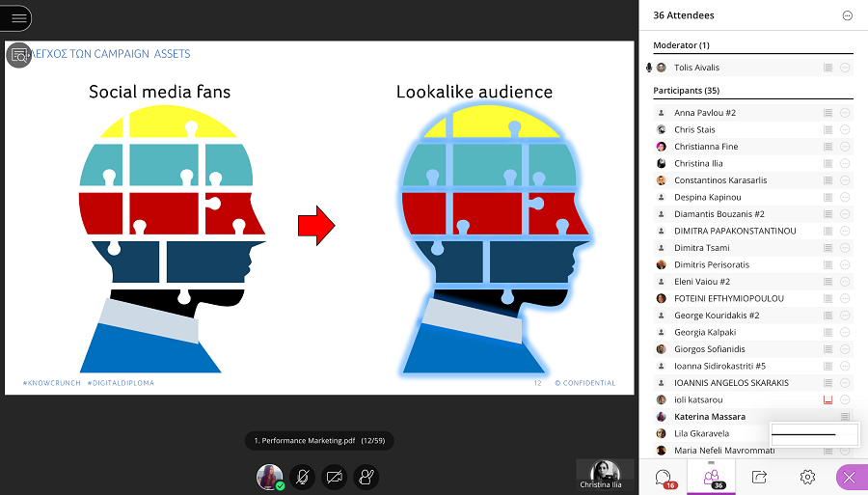Click participant name Christianna Fine
This screenshot has height=495, width=868.
tap(706, 147)
